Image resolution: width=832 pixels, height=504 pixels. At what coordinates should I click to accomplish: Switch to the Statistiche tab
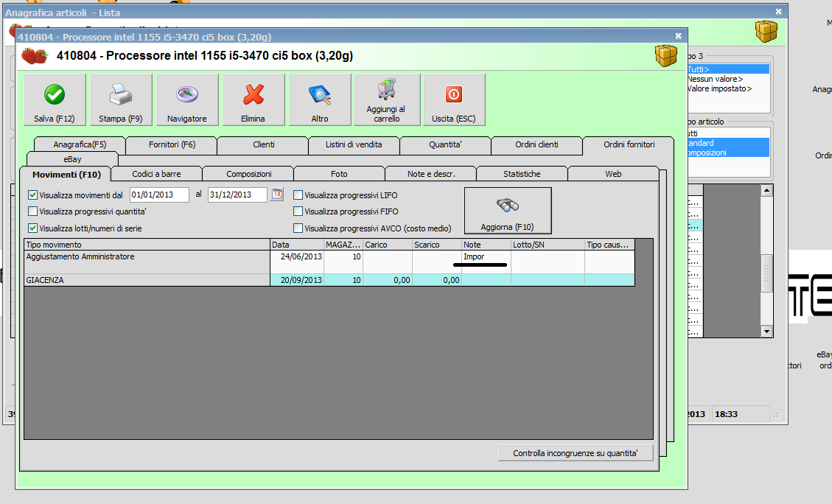(522, 174)
